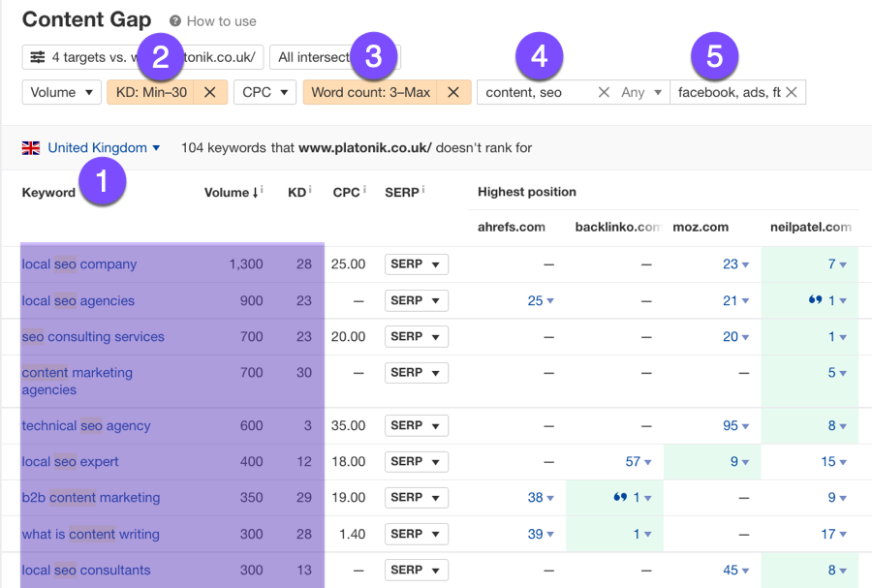Remove the Word count 3–Max filter

(x=453, y=92)
